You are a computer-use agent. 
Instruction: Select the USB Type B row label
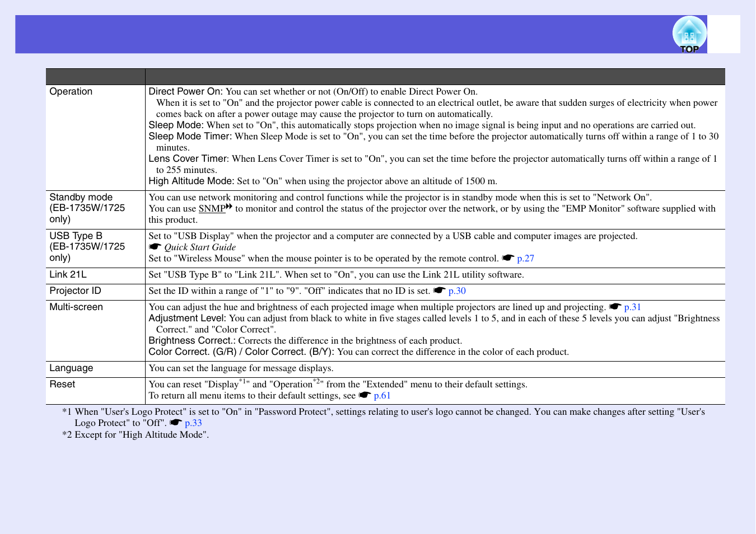87,247
